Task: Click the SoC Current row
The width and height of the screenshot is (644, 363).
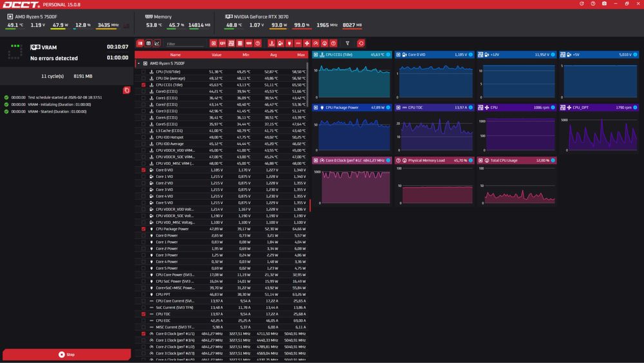Action: [x=221, y=308]
